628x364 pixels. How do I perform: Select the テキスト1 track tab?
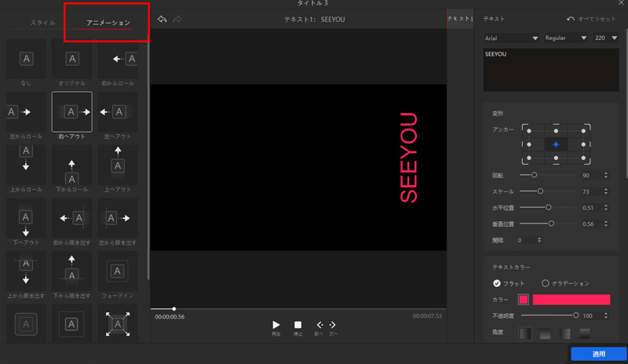tap(460, 19)
